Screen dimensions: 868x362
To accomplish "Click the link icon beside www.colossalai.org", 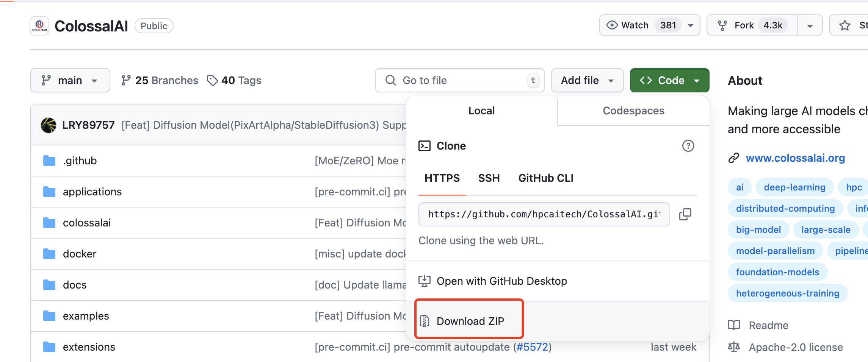I will (x=734, y=158).
